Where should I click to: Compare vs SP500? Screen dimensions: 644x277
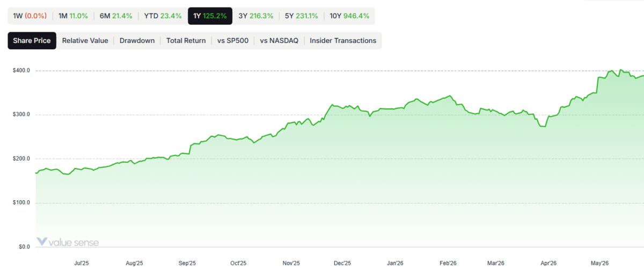pos(232,40)
